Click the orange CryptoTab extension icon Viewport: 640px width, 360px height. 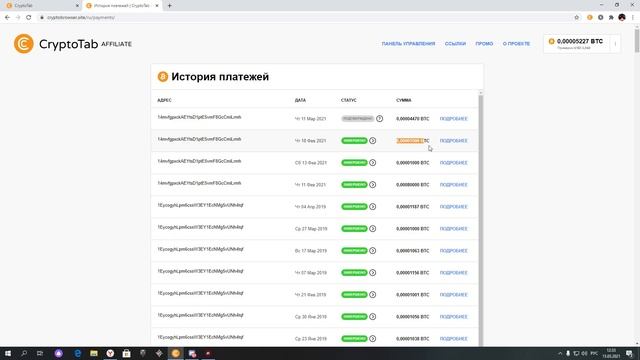coord(590,18)
